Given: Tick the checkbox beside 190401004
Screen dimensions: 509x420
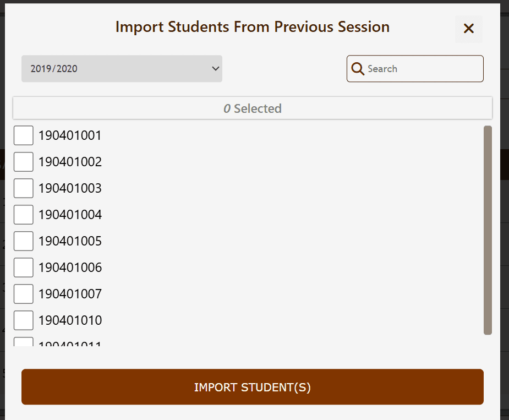Looking at the screenshot, I should 23,214.
